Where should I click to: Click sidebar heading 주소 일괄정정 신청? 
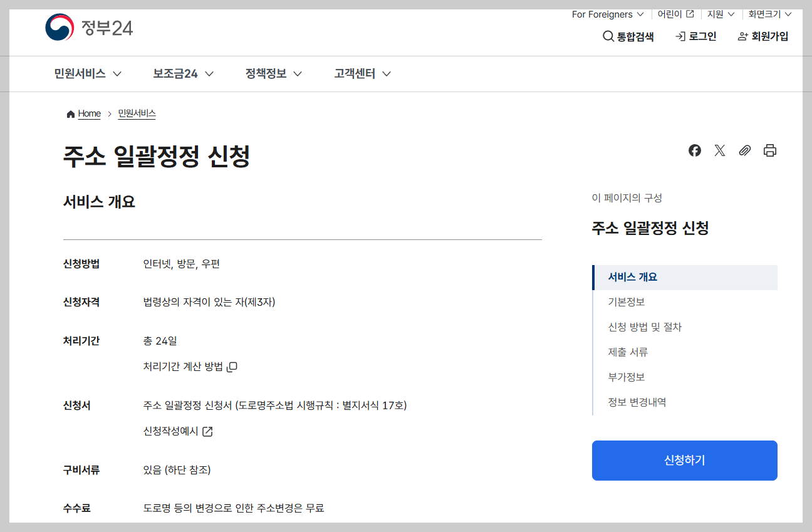650,228
